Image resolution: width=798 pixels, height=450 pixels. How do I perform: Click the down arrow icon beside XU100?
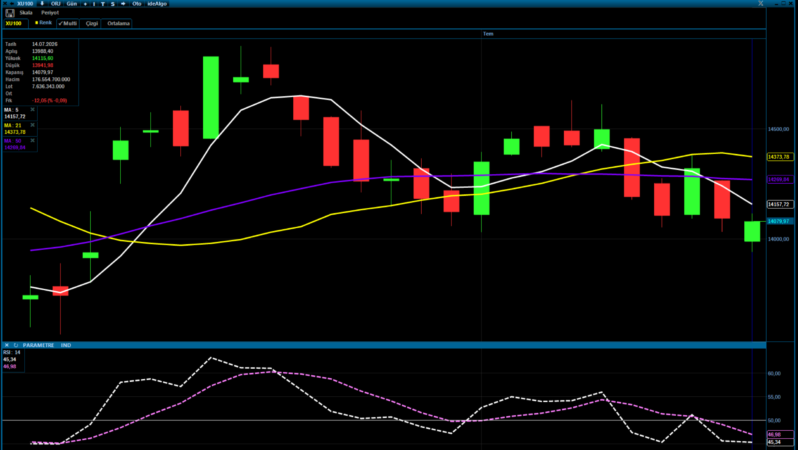pyautogui.click(x=42, y=4)
